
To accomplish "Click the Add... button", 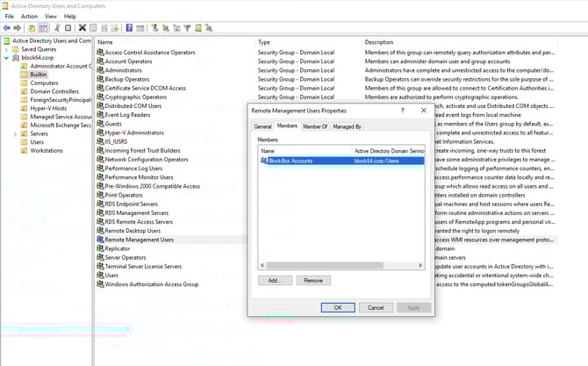I will (274, 280).
